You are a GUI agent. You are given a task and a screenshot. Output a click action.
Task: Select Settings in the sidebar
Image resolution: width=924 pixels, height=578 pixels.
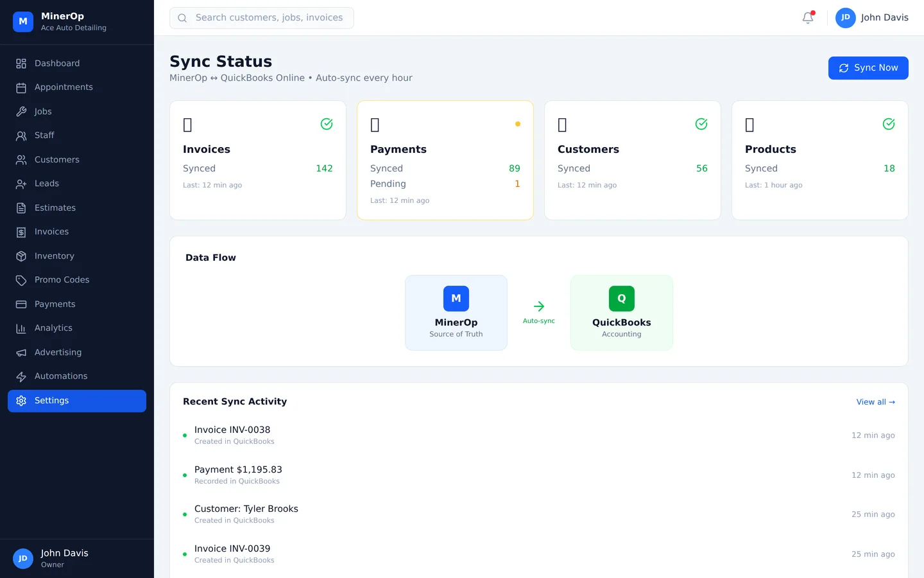pyautogui.click(x=77, y=401)
